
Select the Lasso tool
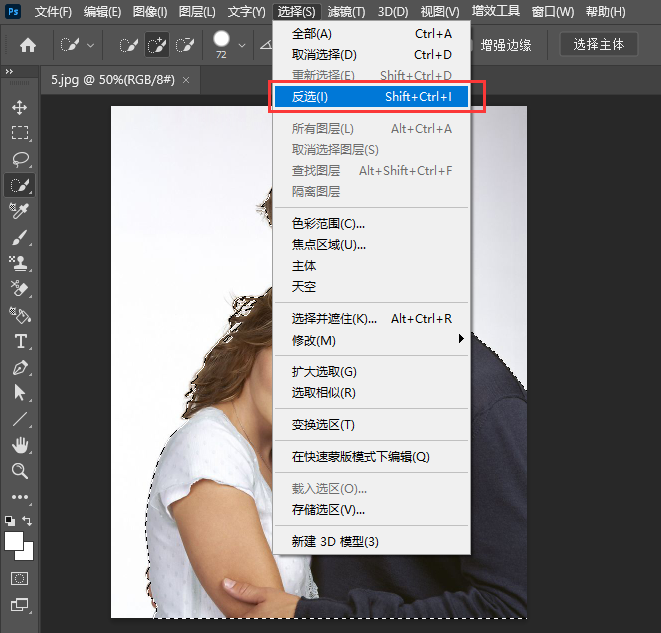pos(20,159)
